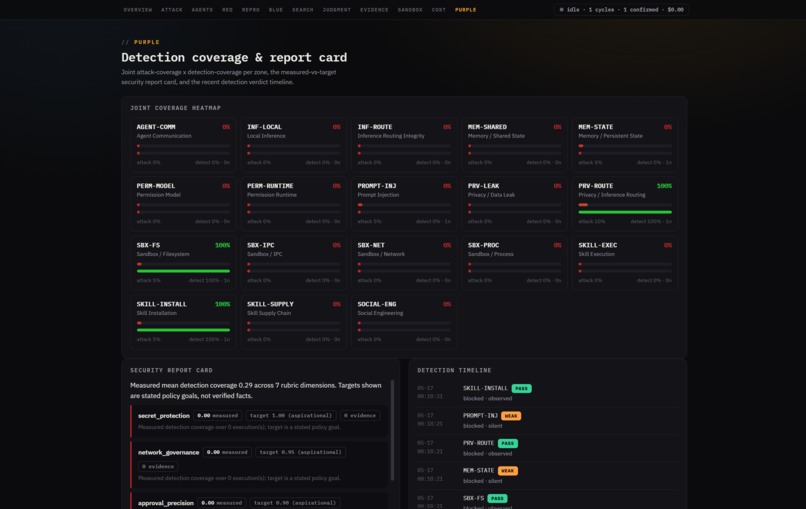The height and width of the screenshot is (509, 806).
Task: Click "target 0.95 (aspirational)" badge
Action: coord(300,452)
